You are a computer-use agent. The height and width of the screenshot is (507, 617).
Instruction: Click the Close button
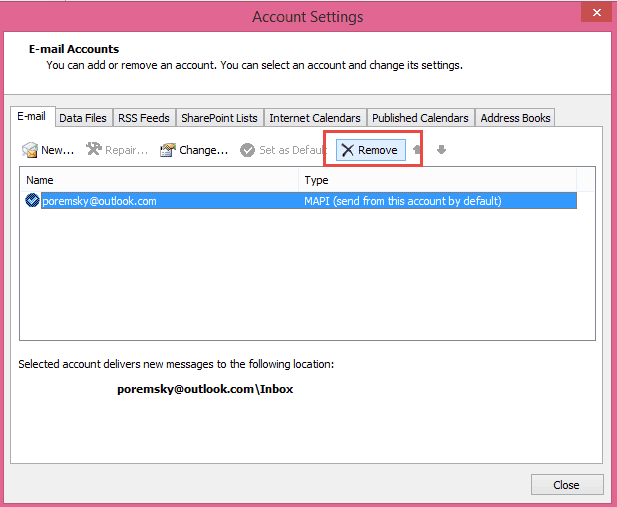point(567,485)
